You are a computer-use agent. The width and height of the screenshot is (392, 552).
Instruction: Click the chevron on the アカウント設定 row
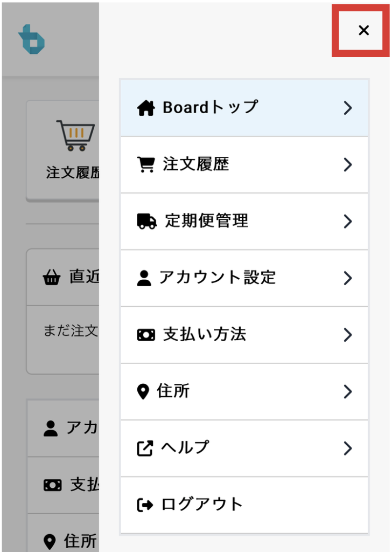[348, 278]
